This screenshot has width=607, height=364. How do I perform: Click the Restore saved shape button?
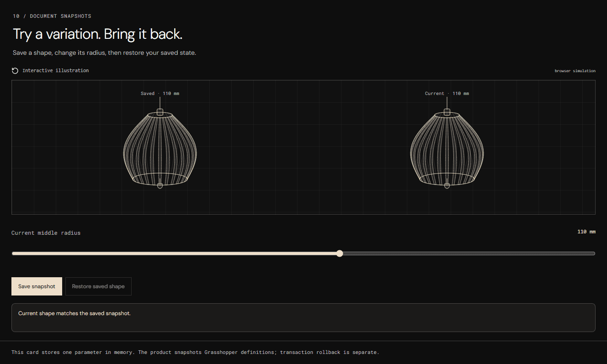98,286
